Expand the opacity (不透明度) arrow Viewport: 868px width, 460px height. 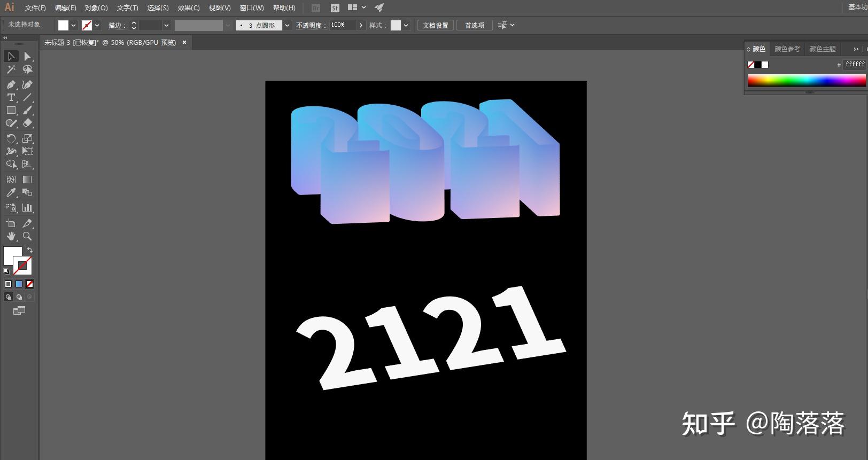click(x=361, y=25)
